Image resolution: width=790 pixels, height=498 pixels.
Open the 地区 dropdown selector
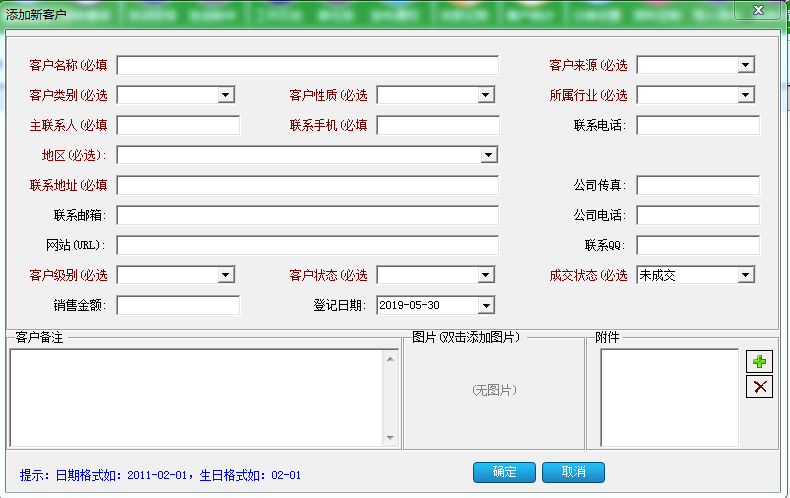pyautogui.click(x=489, y=155)
